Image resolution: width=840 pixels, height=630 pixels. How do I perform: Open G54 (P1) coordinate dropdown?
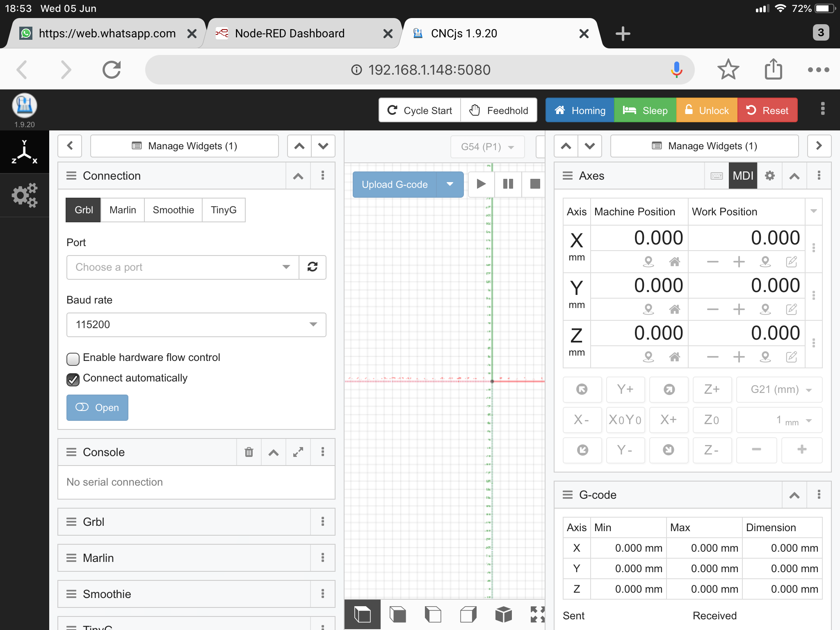488,146
